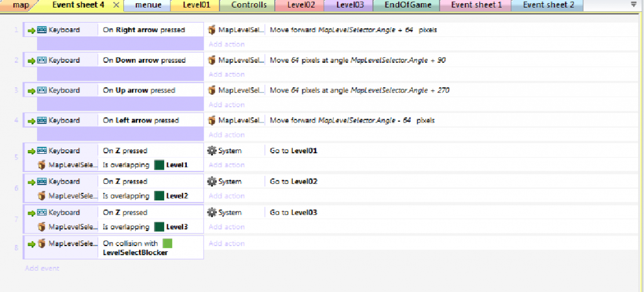This screenshot has width=644, height=292.
Task: Click the Keyboard icon in the Left arrow event
Action: pyautogui.click(x=43, y=120)
